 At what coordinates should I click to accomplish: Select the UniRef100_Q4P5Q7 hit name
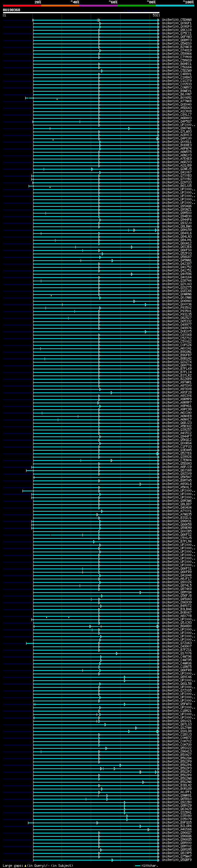177,121
